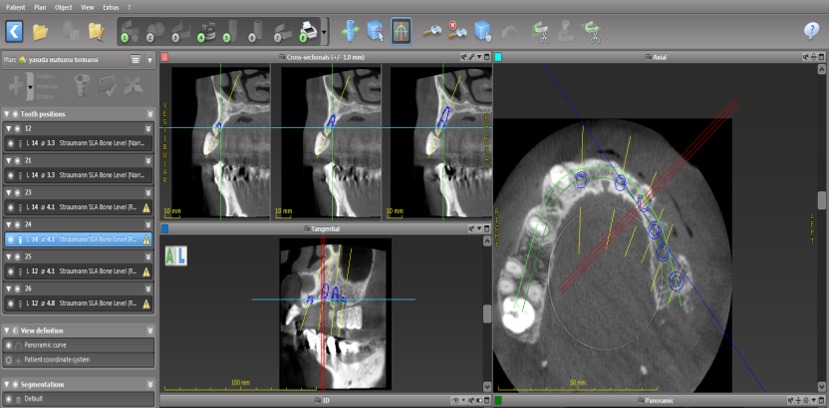The width and height of the screenshot is (829, 408).
Task: Click the printer icon at workflow step 8
Action: [309, 31]
